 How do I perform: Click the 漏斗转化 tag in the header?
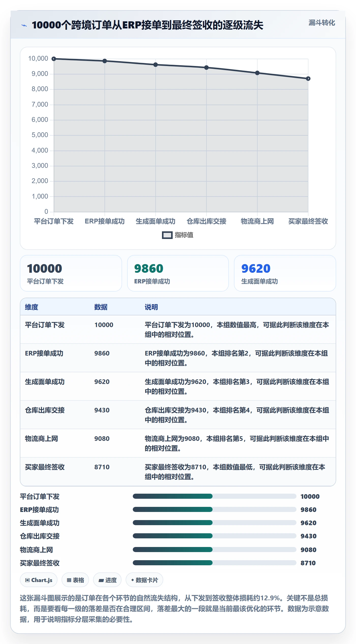[x=322, y=23]
